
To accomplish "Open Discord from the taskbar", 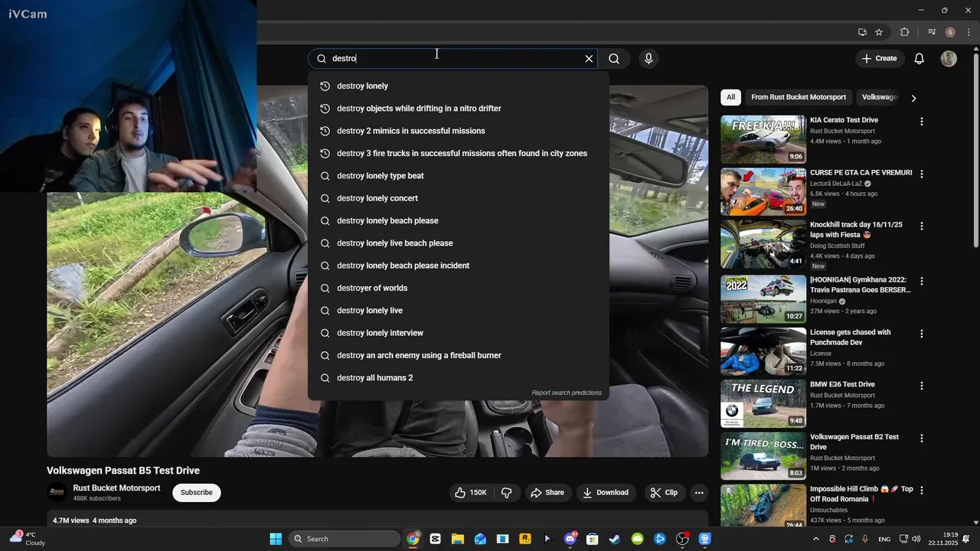I will (x=570, y=539).
